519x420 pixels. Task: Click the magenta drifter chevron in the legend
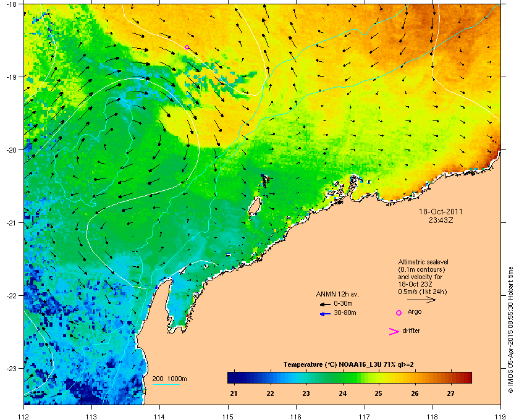[394, 332]
